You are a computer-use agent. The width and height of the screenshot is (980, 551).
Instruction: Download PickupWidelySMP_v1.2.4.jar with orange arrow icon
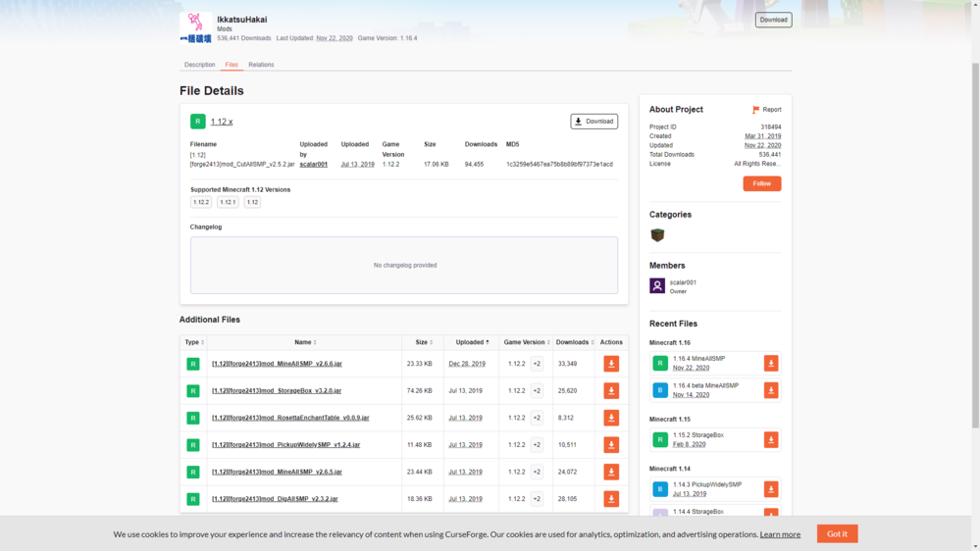click(610, 445)
